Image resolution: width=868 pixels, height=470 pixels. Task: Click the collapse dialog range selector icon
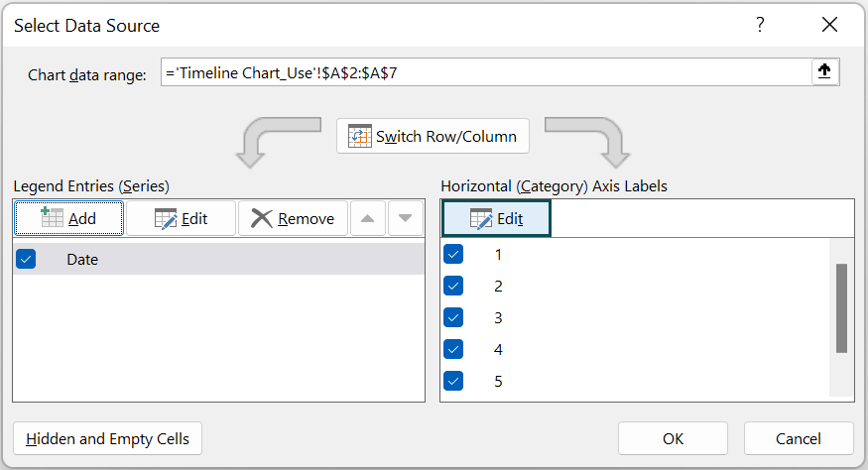[x=825, y=71]
